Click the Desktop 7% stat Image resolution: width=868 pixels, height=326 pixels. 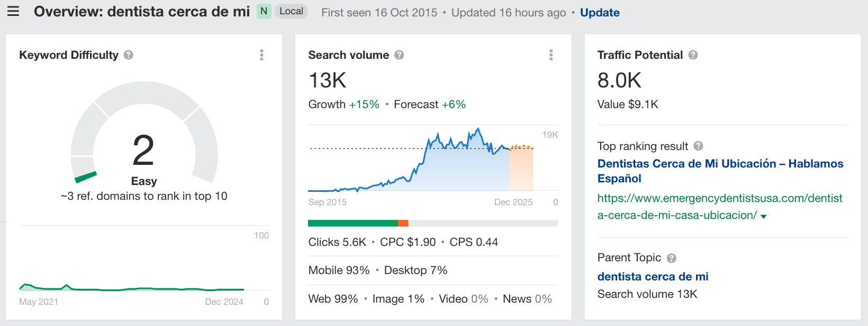point(415,270)
